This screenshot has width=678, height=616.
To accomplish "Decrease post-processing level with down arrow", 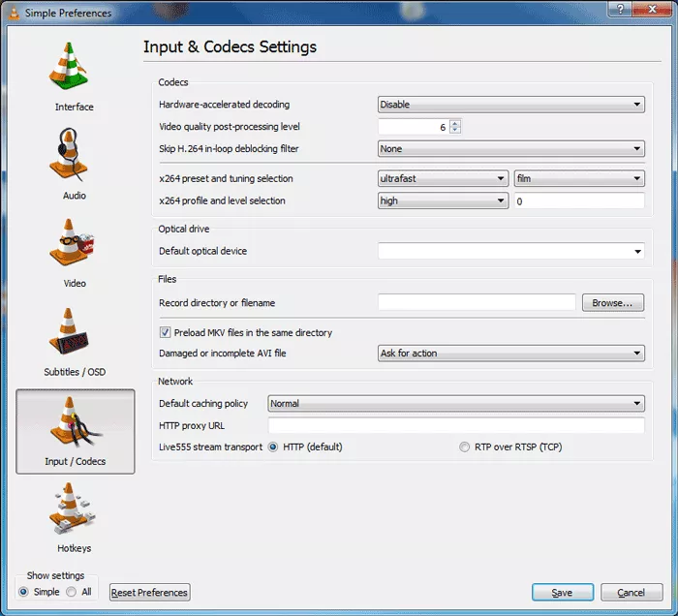I will coord(455,130).
